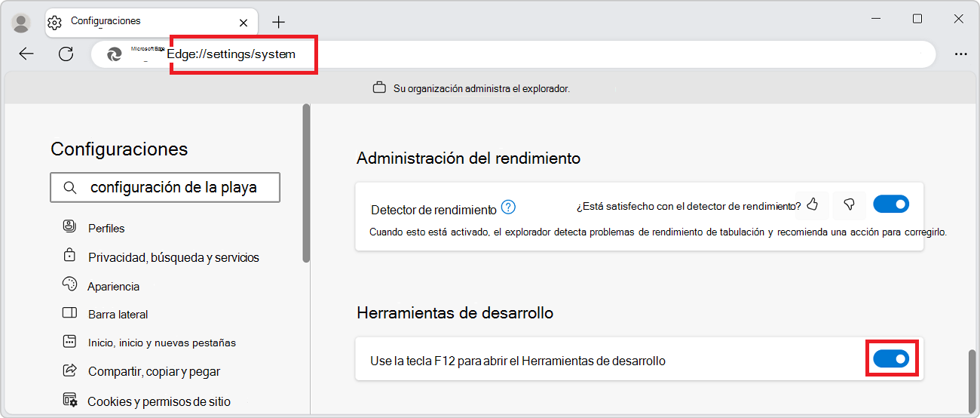Screen dimensions: 980x418
Task: Click the 'Cuando esto está activado' description text
Action: 658,232
